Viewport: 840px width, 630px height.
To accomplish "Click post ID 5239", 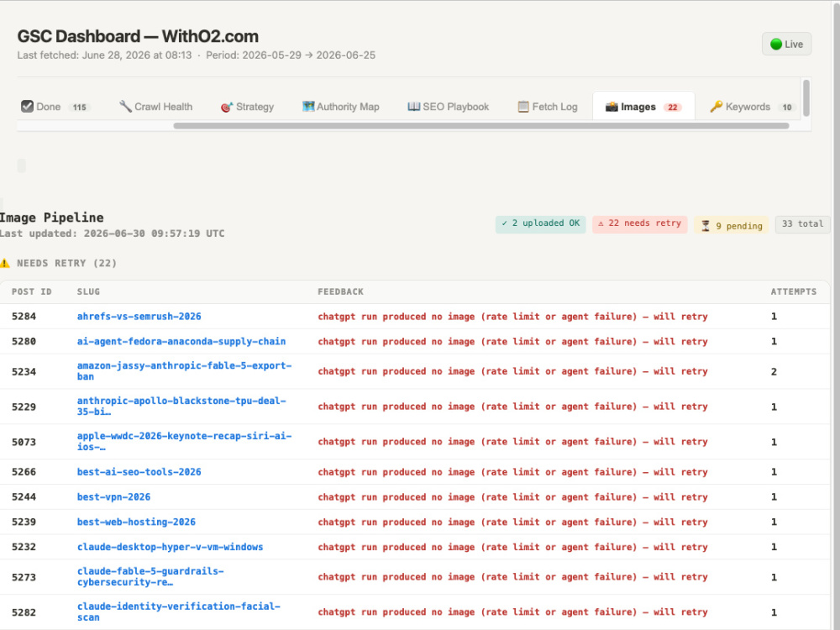I will tap(24, 522).
